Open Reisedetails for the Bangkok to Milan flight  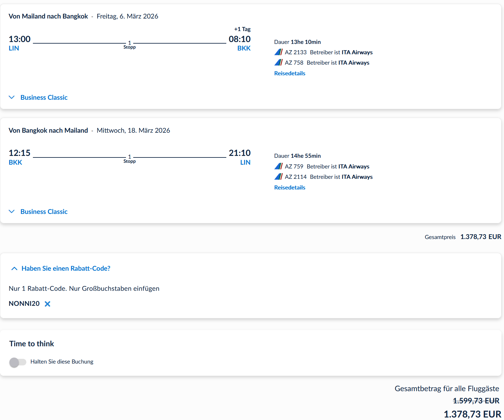289,187
